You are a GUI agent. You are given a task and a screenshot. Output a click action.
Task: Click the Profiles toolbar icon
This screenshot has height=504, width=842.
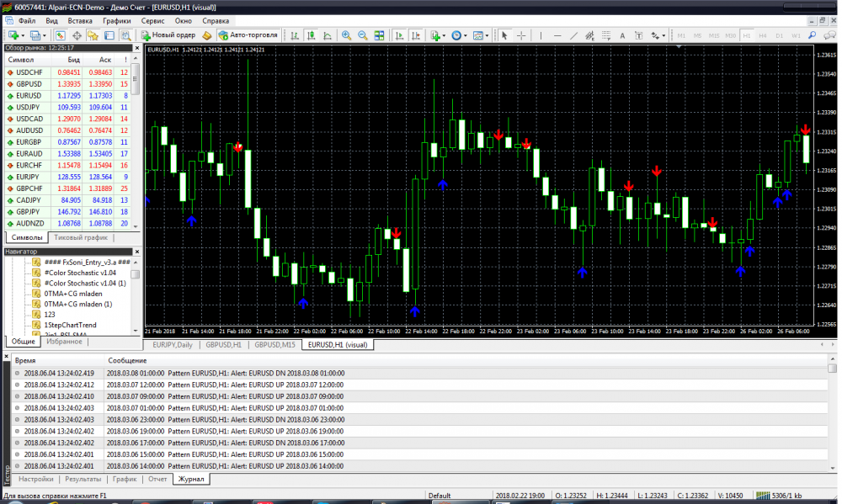[x=35, y=35]
